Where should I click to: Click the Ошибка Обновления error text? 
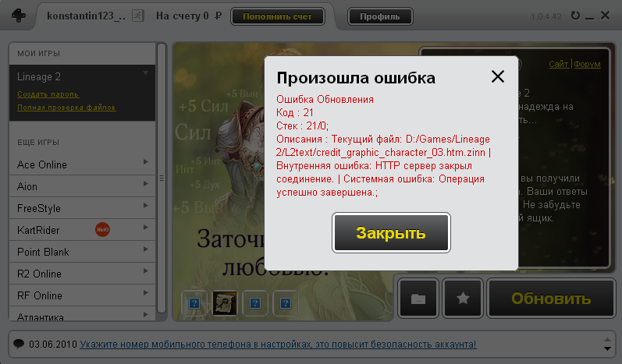325,99
